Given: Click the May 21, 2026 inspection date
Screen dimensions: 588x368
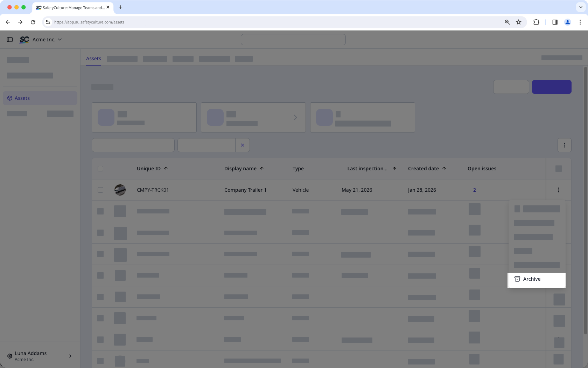Looking at the screenshot, I should click(x=357, y=190).
